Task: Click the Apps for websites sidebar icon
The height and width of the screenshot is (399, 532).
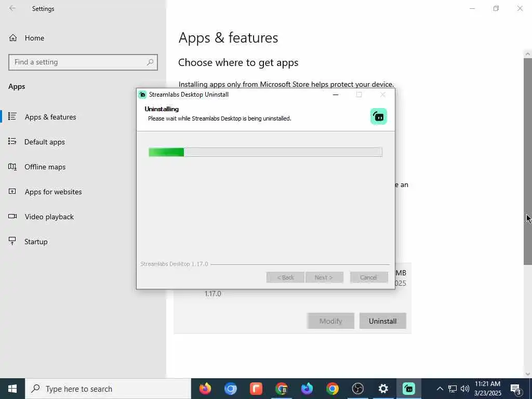Action: tap(12, 191)
